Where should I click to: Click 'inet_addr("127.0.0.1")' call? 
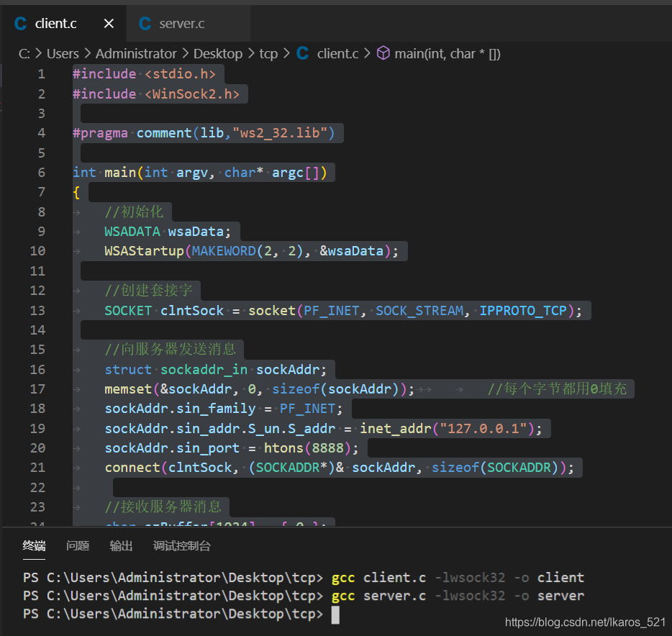(447, 429)
